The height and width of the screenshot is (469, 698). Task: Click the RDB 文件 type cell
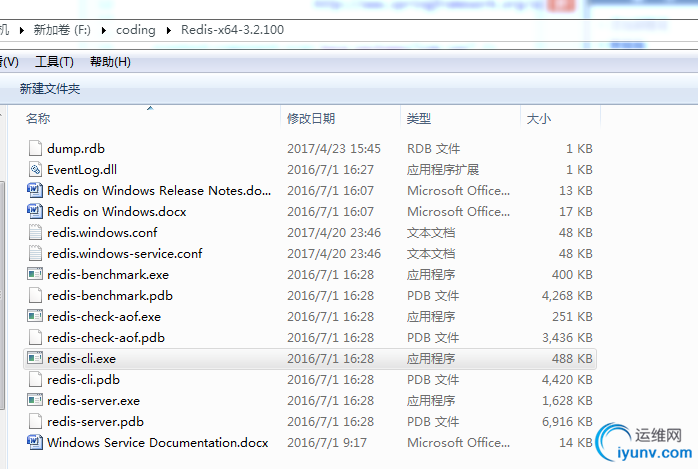tap(434, 148)
